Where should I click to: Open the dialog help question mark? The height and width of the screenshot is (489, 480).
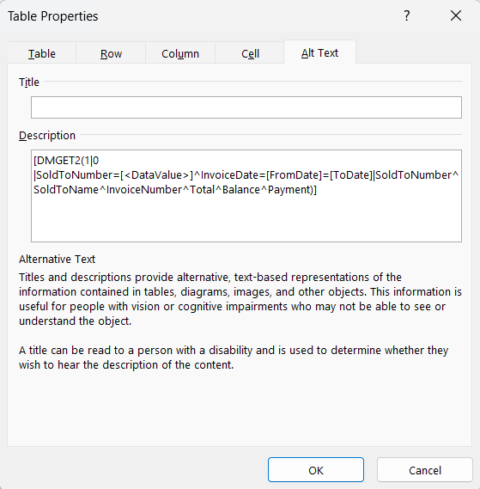[406, 16]
